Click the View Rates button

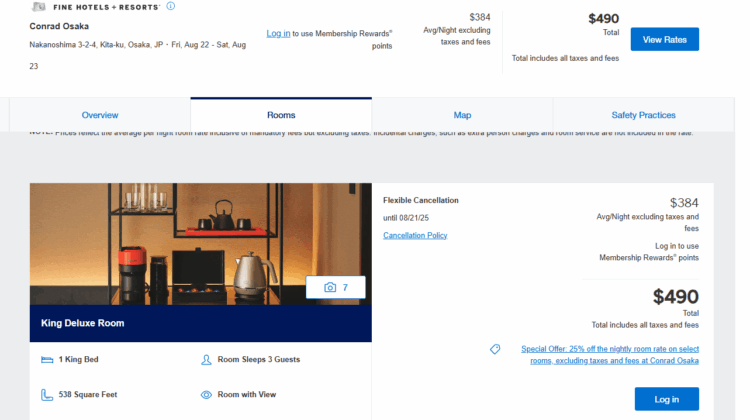coord(664,39)
